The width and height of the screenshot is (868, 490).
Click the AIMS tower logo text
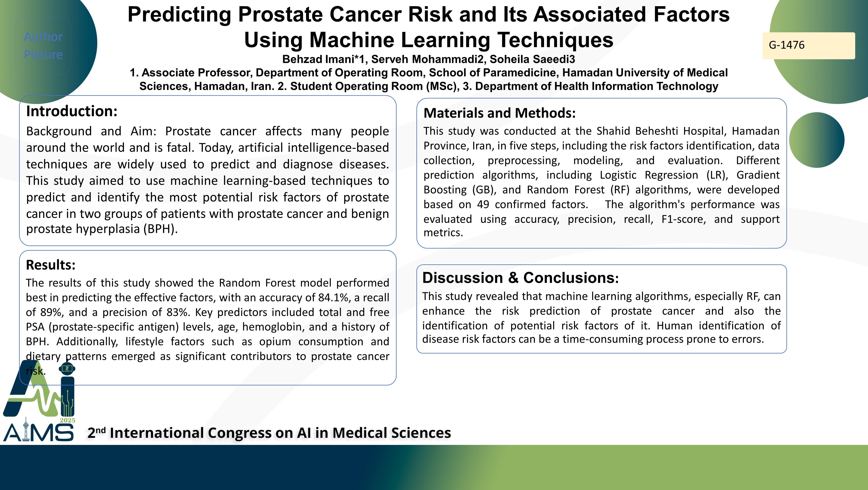(38, 430)
